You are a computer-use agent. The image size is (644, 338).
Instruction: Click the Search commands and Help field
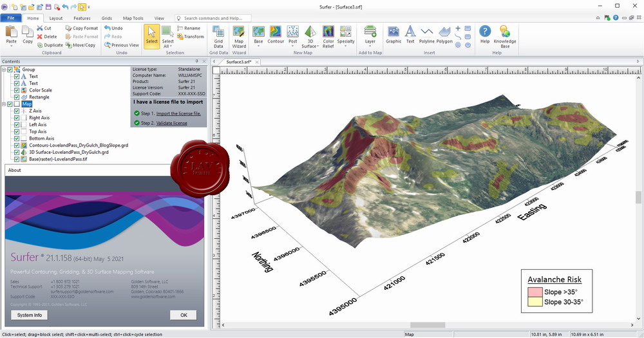pyautogui.click(x=213, y=18)
